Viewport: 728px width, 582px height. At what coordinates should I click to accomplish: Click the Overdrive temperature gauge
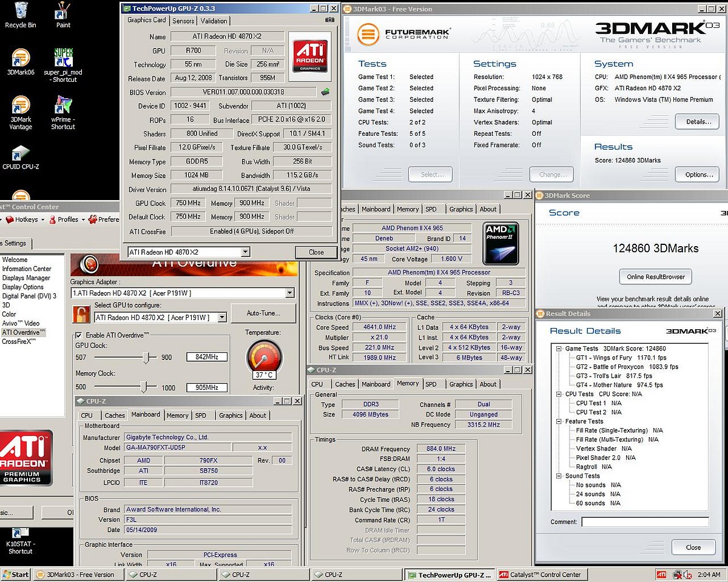(x=265, y=359)
